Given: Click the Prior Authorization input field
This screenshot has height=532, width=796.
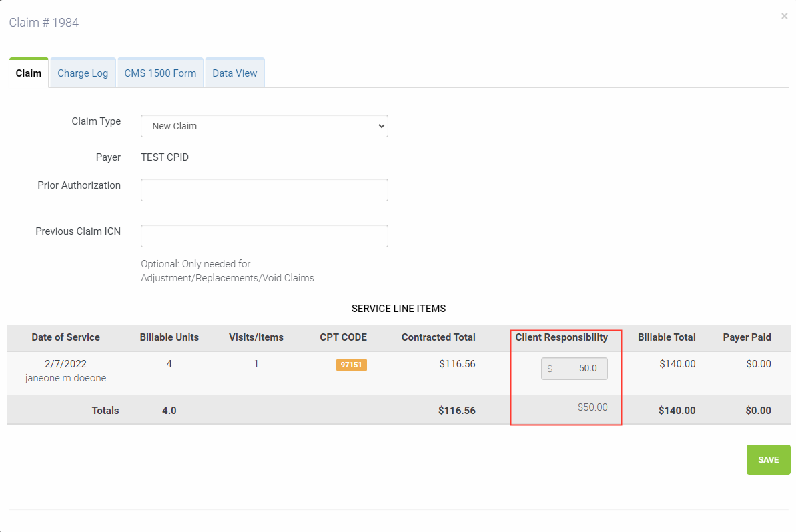Looking at the screenshot, I should tap(264, 190).
